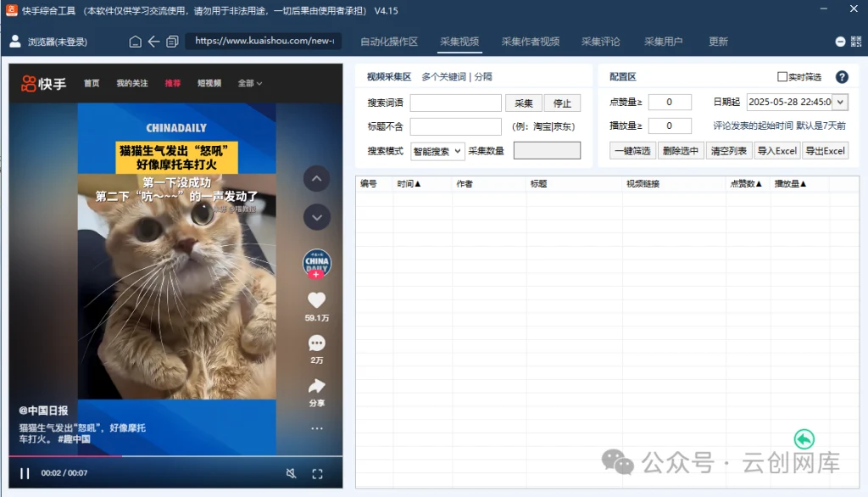Open 我的关注 in Kuaishou navigation
Image resolution: width=868 pixels, height=497 pixels.
click(131, 83)
